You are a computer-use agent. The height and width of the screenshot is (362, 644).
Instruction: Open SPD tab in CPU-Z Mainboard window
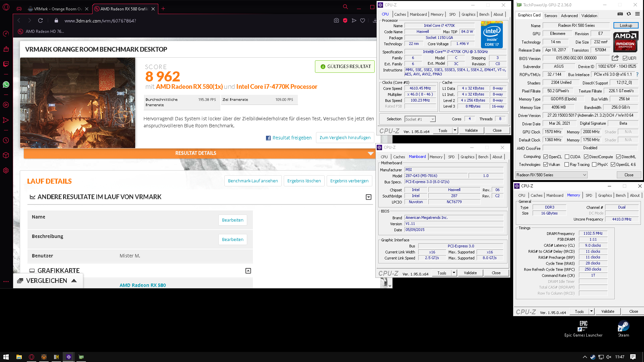(x=451, y=157)
